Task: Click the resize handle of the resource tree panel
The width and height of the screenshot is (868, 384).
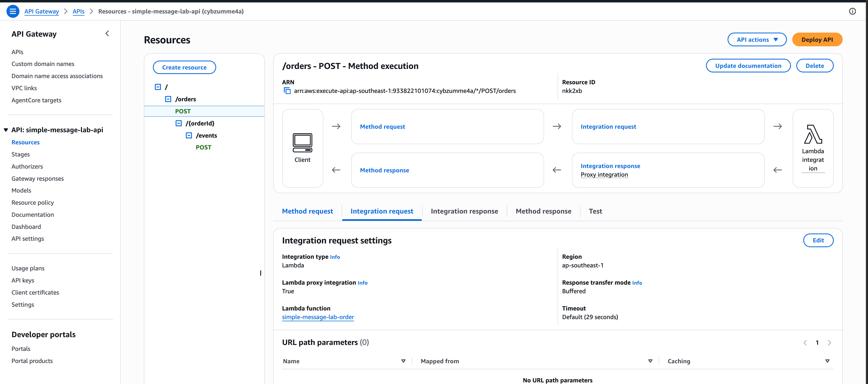Action: 260,273
